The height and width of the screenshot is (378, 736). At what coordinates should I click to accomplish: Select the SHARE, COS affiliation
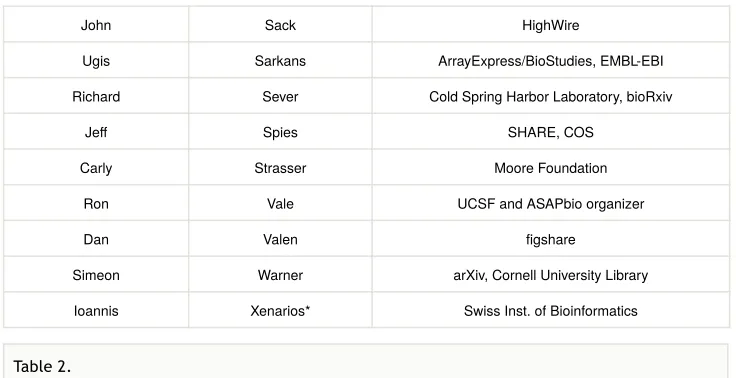[551, 132]
